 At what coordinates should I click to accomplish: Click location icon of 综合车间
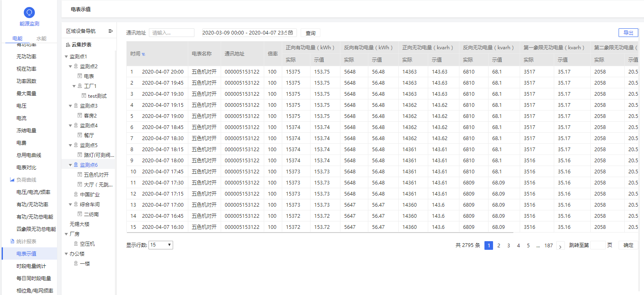pyautogui.click(x=76, y=204)
